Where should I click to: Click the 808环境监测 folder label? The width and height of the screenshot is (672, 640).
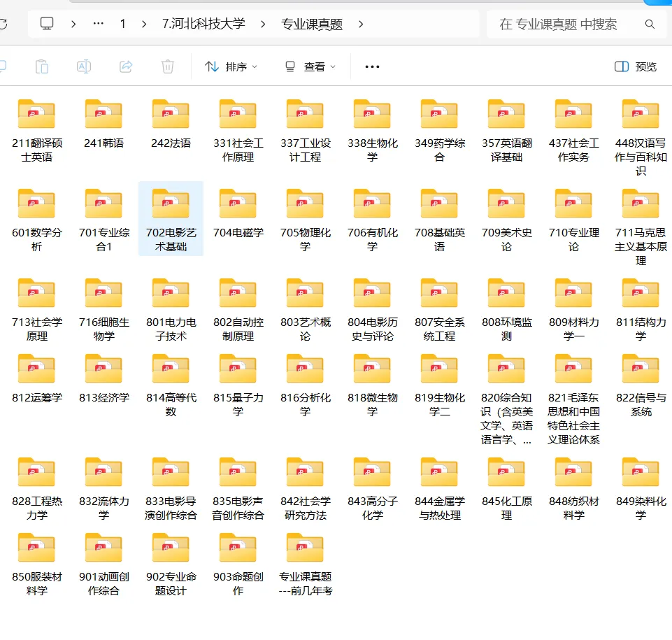click(506, 329)
